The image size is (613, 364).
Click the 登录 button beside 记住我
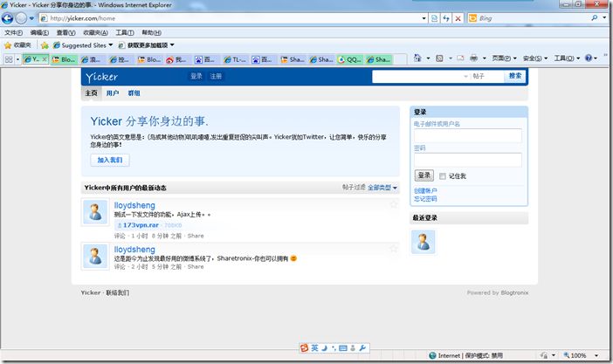(x=424, y=175)
